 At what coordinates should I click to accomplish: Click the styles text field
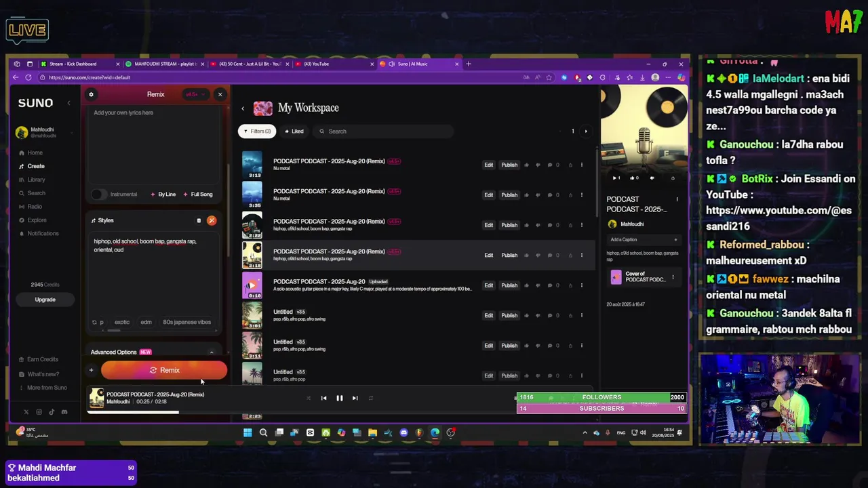click(155, 274)
